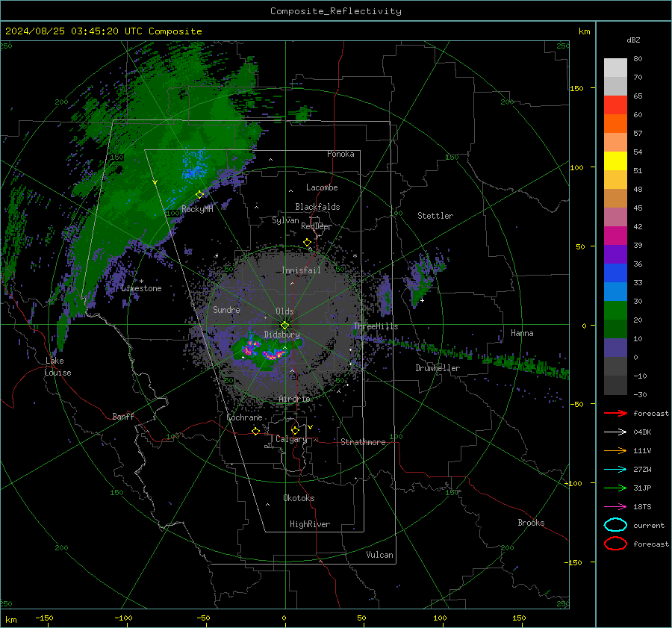Click the Vulcan label
672x628 pixels.
379,555
